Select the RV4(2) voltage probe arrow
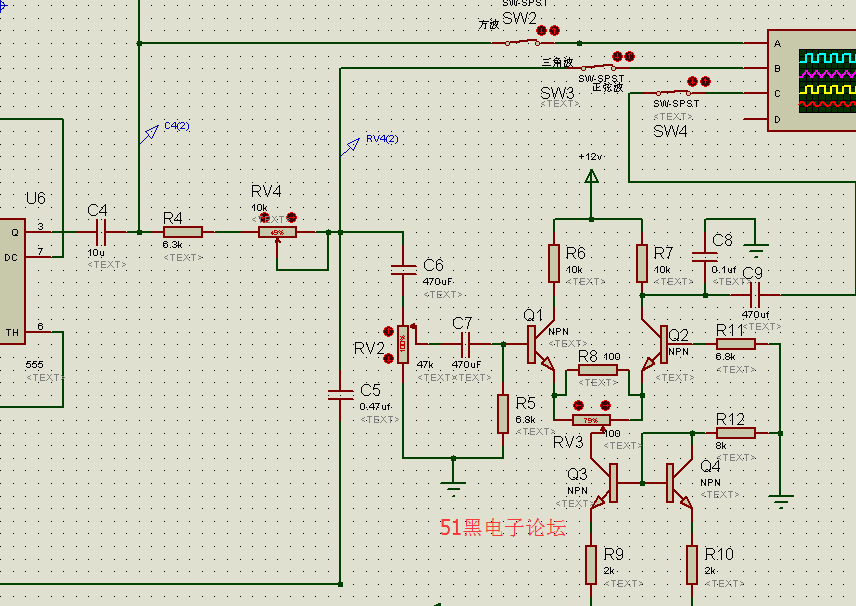The image size is (856, 606). tap(350, 147)
